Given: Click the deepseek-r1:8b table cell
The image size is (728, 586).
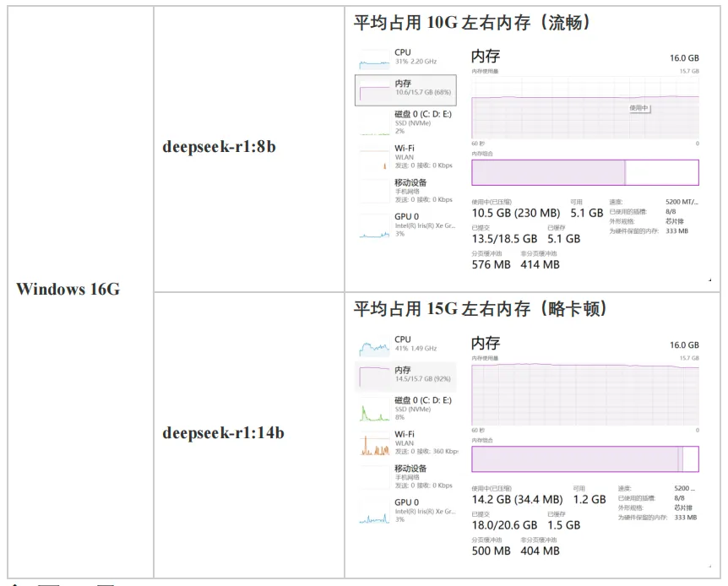Looking at the screenshot, I should click(220, 146).
